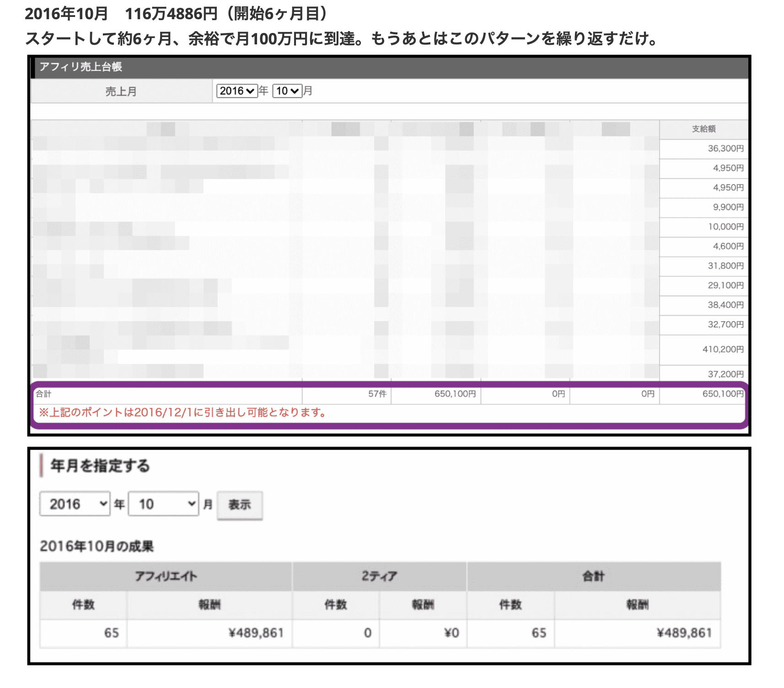This screenshot has height=688, width=784.
Task: Expand the 10 month selector next to 表示
Action: tap(163, 504)
